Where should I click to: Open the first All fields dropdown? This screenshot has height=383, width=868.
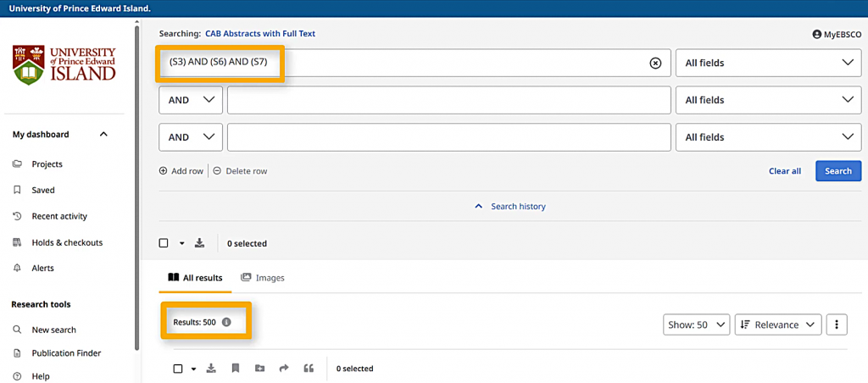coord(767,63)
